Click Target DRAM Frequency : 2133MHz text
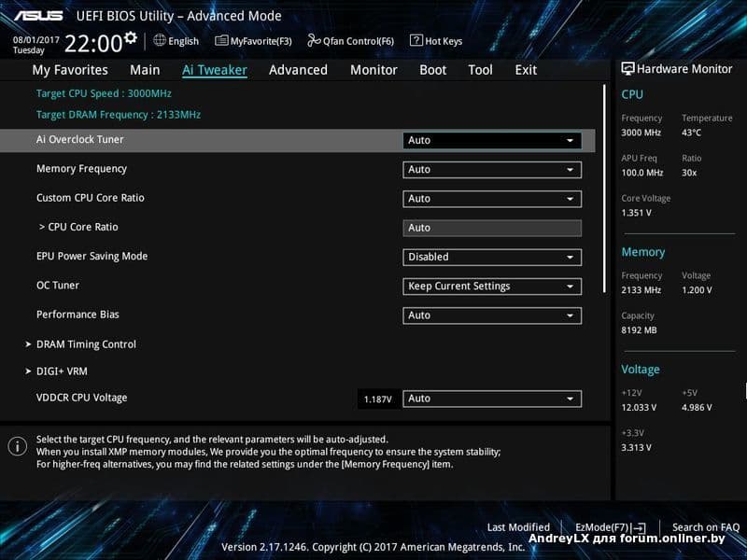The height and width of the screenshot is (560, 747). click(119, 115)
